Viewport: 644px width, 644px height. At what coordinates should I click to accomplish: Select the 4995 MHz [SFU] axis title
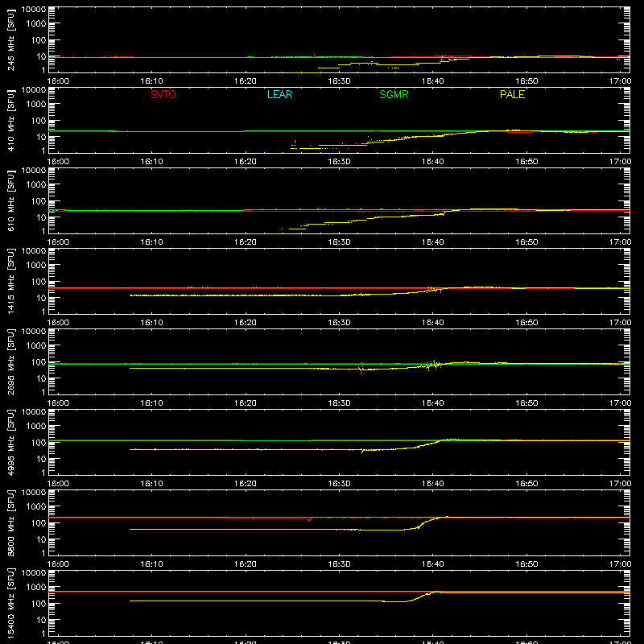[x=10, y=442]
